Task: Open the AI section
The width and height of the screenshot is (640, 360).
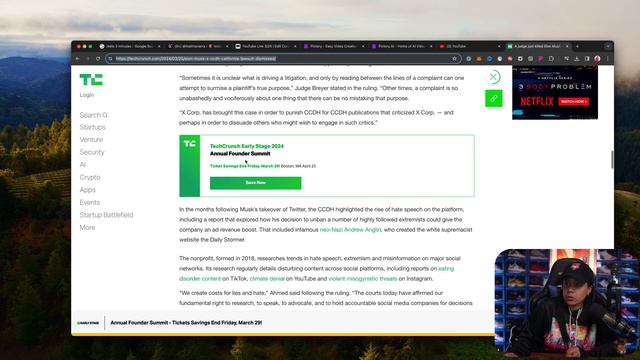Action: tap(83, 164)
